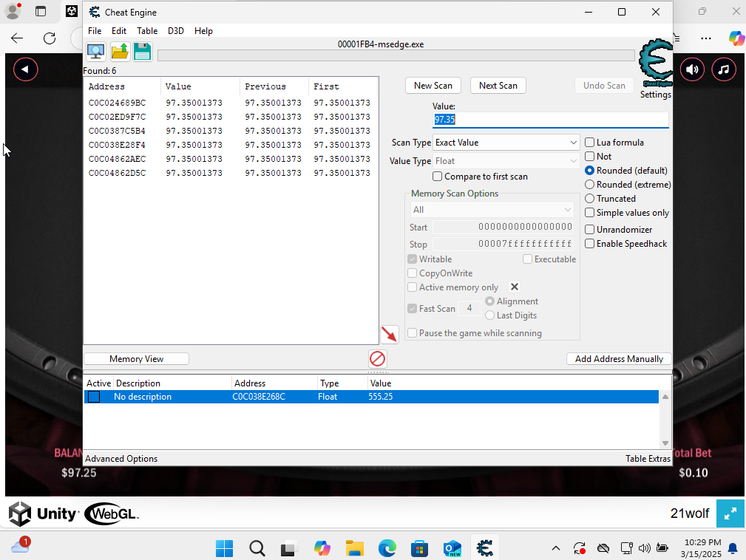Screen dimensions: 746x560
Task: Open the Table menu
Action: [x=147, y=31]
